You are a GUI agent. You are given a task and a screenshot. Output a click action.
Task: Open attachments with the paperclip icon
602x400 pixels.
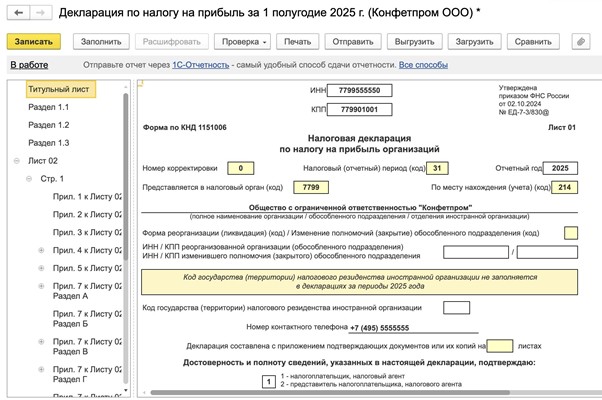pos(579,42)
